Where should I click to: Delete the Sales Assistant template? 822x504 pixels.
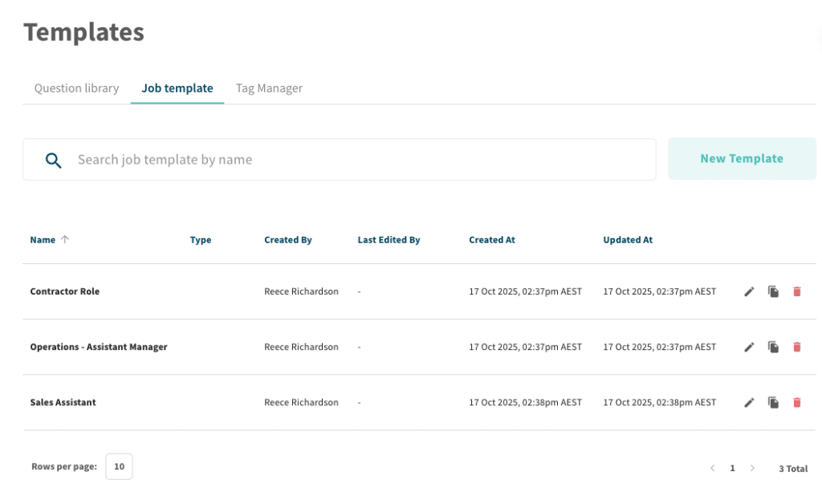coord(796,402)
